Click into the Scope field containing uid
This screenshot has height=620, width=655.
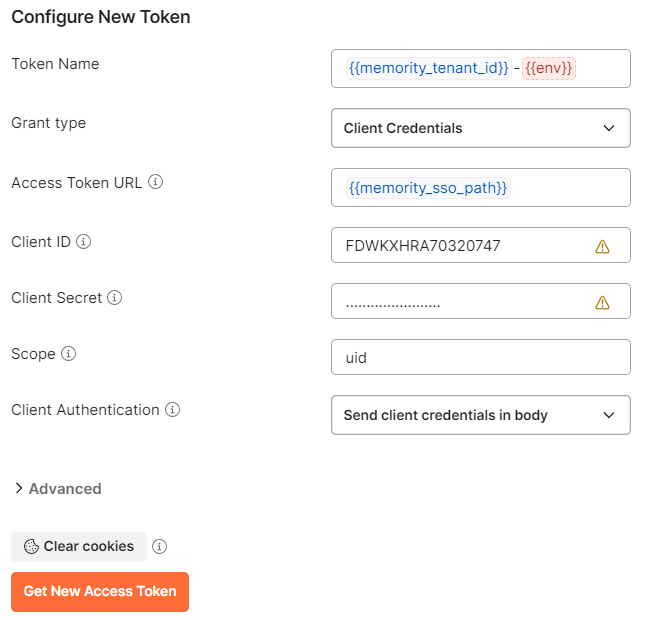[480, 357]
